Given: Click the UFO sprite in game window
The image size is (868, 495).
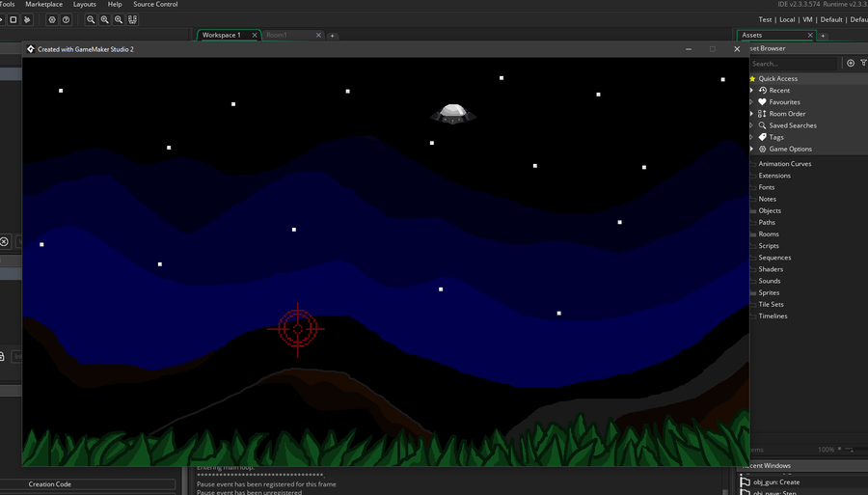Looking at the screenshot, I should click(453, 114).
